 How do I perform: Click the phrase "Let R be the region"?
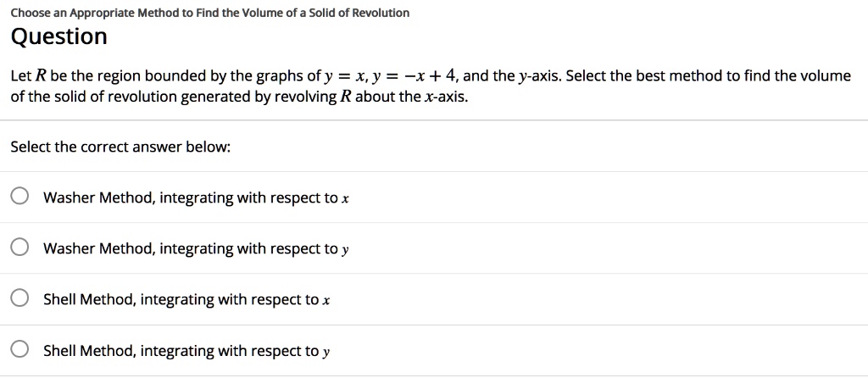pos(77,76)
